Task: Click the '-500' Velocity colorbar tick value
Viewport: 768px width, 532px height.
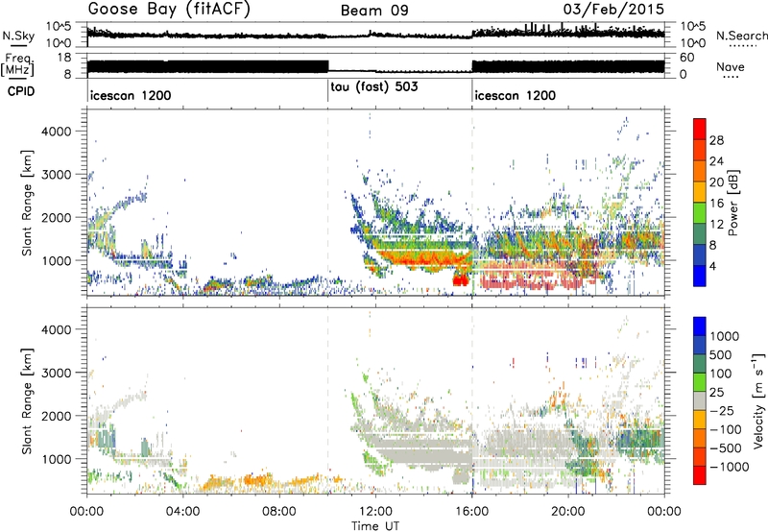Action: click(726, 447)
